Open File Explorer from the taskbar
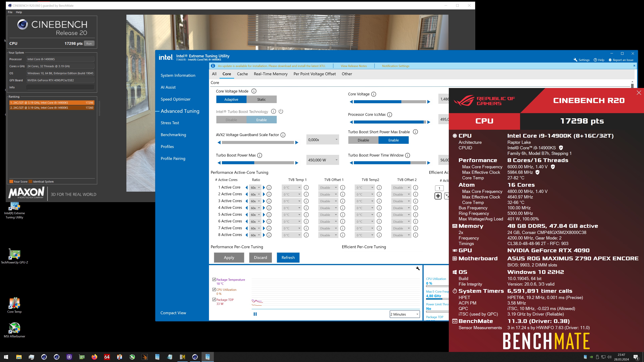Screen dimensions: 644x362 click(x=19, y=357)
